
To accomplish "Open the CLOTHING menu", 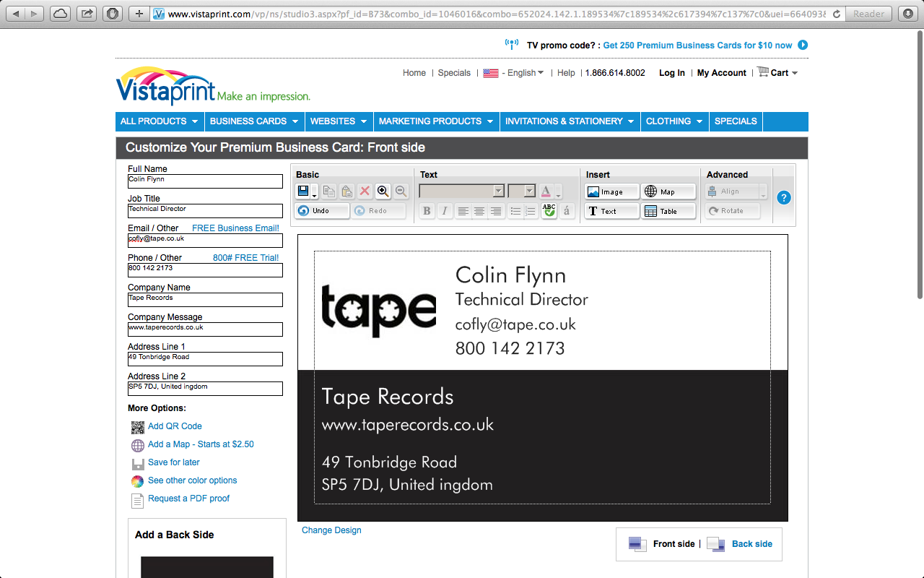I will coord(674,121).
